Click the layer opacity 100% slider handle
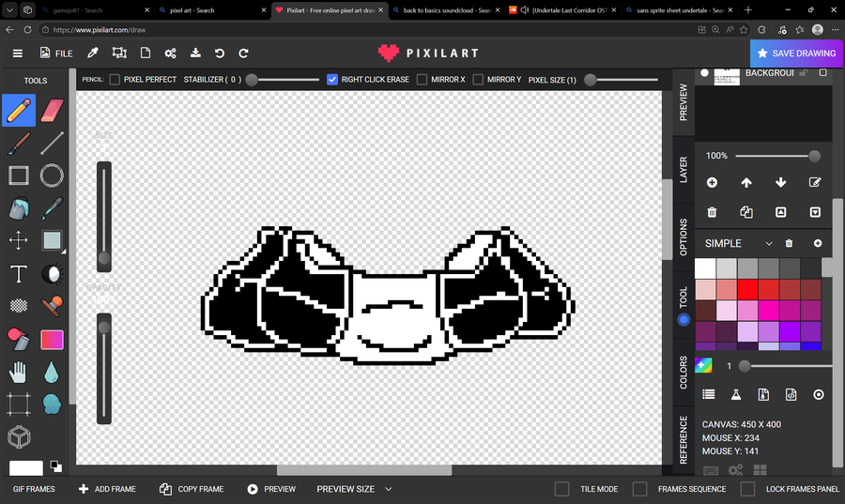The width and height of the screenshot is (845, 504). click(814, 156)
